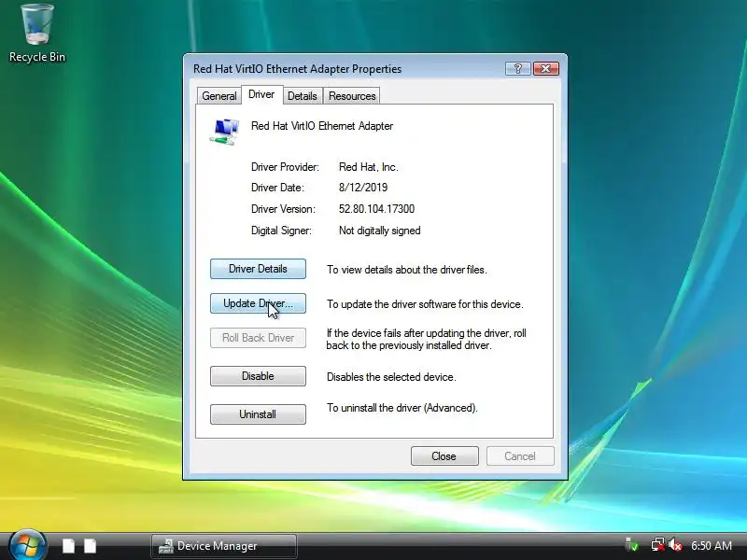Click 'To update the driver software' description
Screen dimensions: 747x560
[425, 304]
